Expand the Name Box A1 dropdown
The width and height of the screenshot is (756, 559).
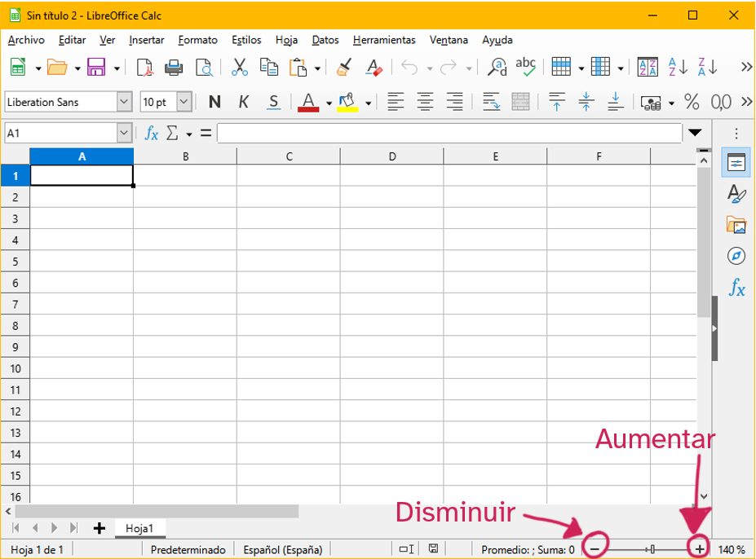(124, 133)
